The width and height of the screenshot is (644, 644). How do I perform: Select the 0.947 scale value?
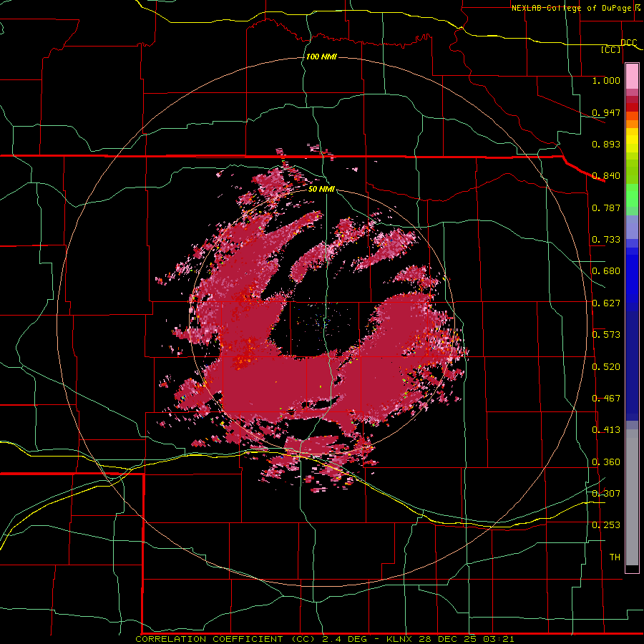[606, 112]
